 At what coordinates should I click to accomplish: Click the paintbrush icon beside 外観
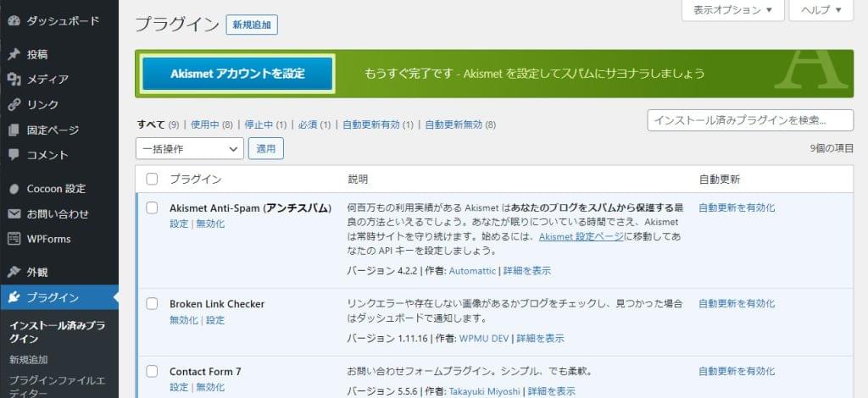(14, 273)
